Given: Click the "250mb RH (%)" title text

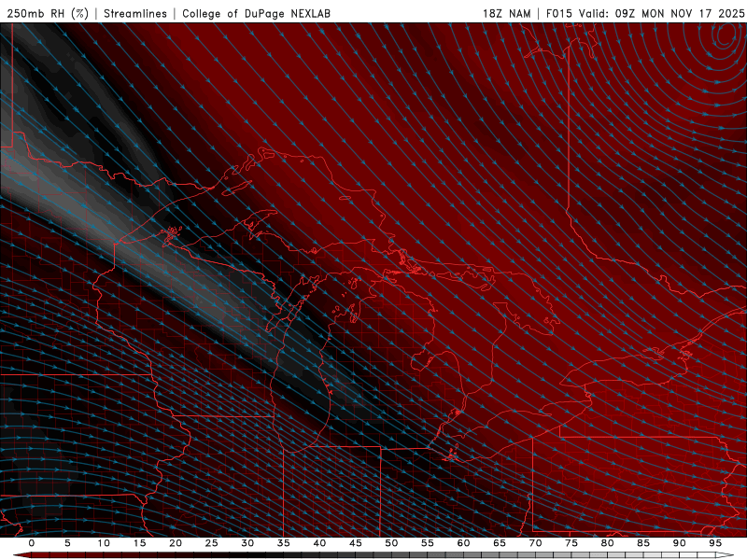Looking at the screenshot, I should coord(48,14).
